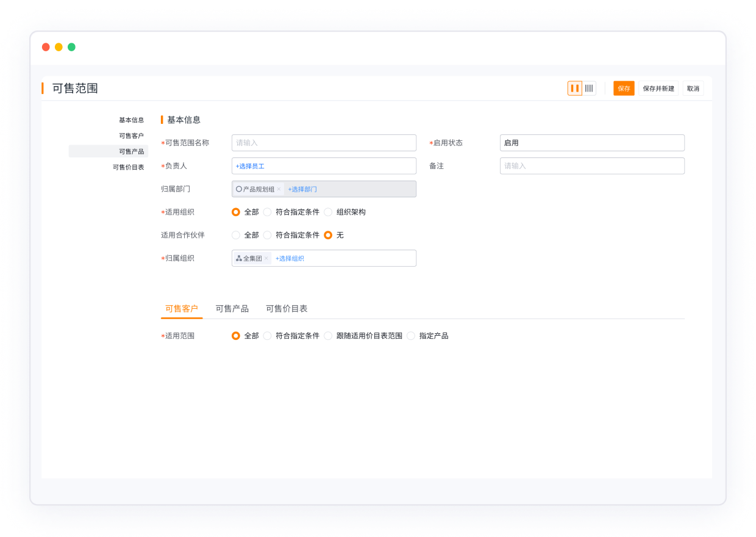This screenshot has height=537, width=756.
Task: Remove the 产品规划组 tag via its × icon
Action: click(x=279, y=189)
